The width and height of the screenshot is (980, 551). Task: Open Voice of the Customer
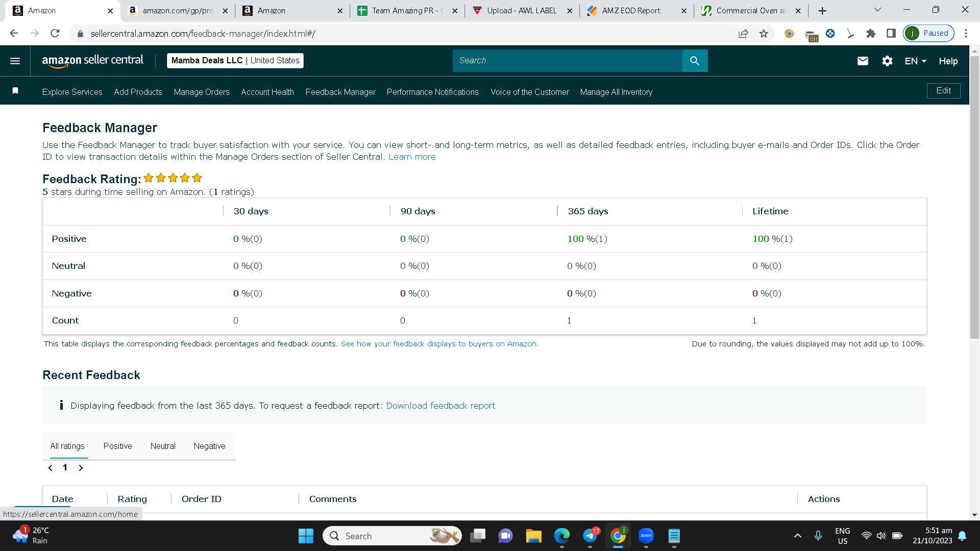[529, 92]
